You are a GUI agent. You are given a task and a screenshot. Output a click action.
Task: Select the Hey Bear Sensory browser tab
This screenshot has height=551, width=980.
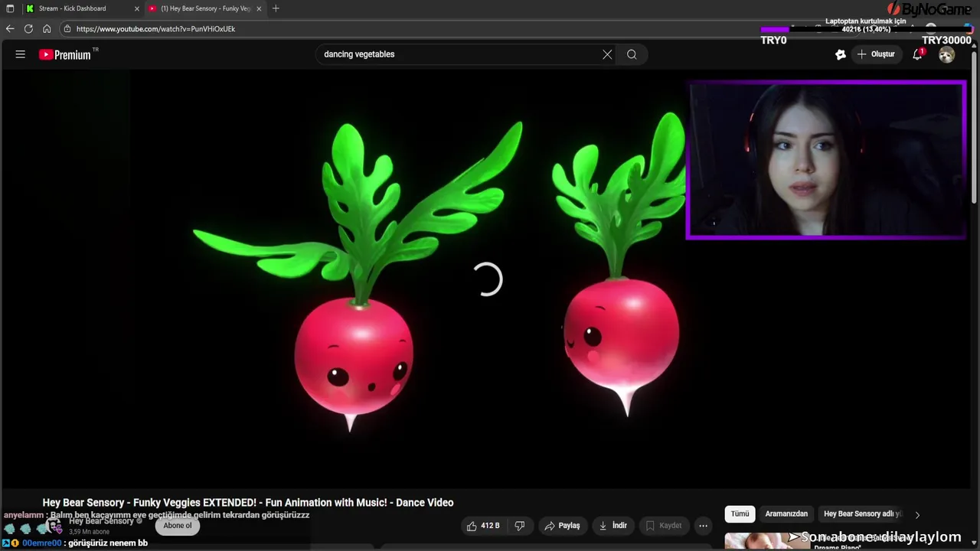click(205, 8)
